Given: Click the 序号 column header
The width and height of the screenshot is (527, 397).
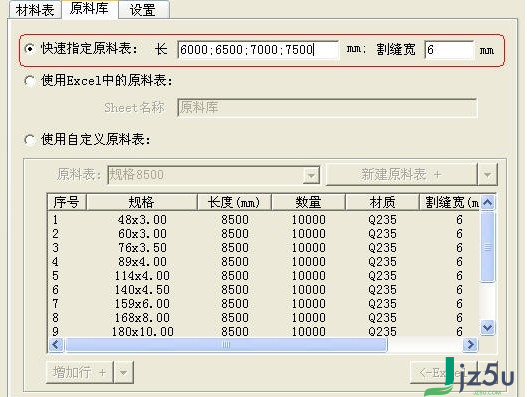Looking at the screenshot, I should click(67, 202).
